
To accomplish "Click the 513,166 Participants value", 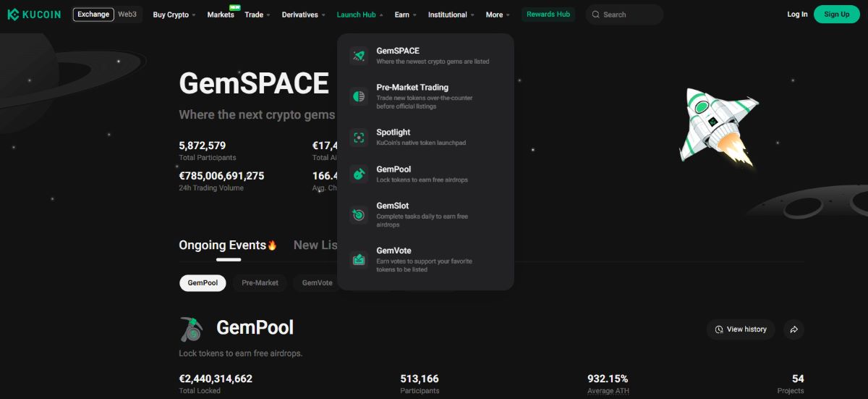I will tap(420, 379).
